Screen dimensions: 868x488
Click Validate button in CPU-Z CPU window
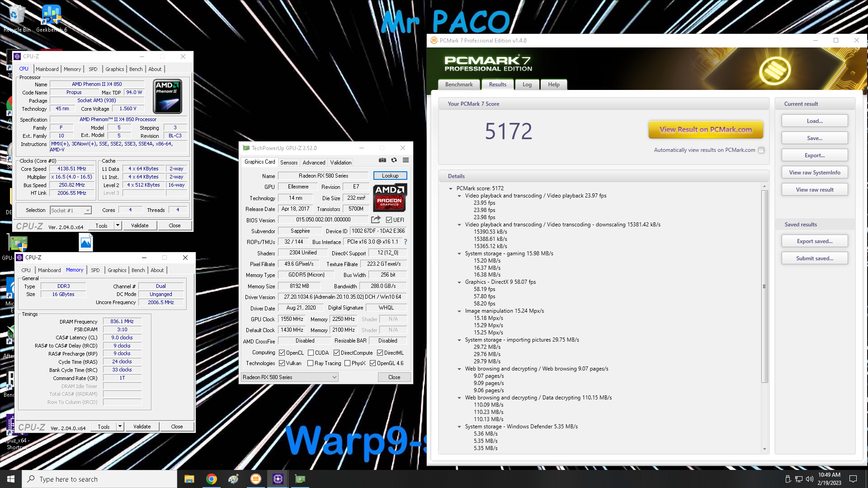point(140,225)
